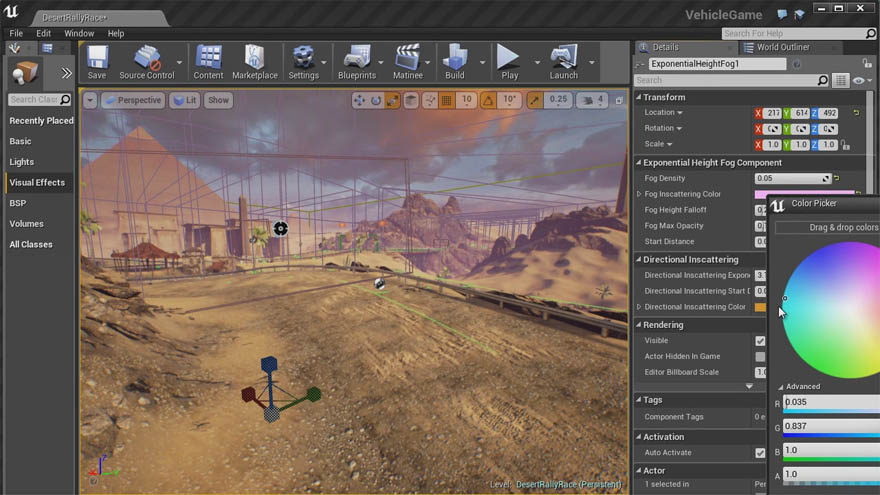Open the File menu
The image size is (880, 495).
(16, 34)
